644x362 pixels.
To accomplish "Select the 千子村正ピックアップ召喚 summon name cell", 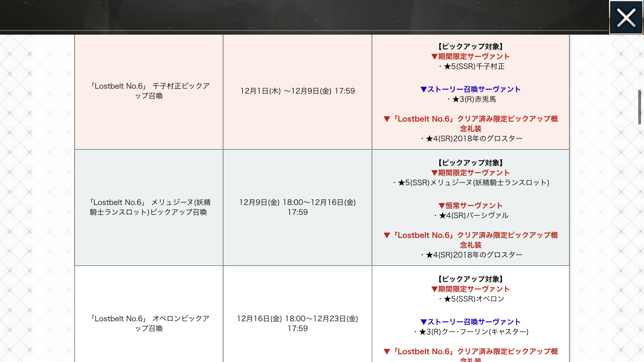I will click(x=150, y=91).
